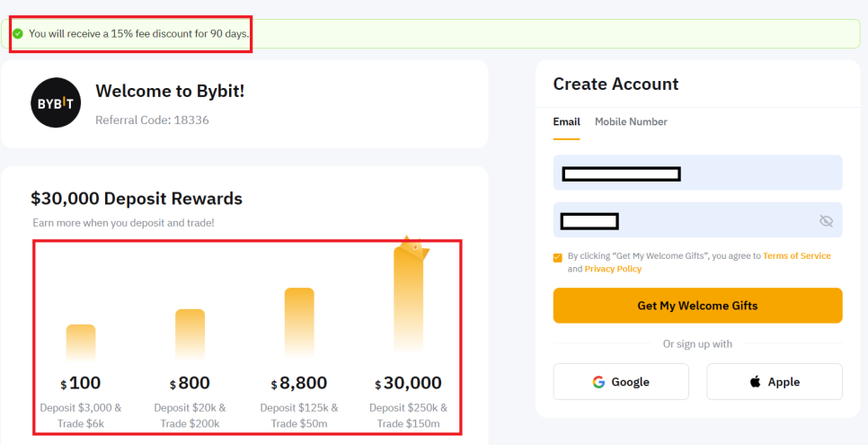Sign up with Apple button
Image resolution: width=868 pixels, height=445 pixels.
click(775, 382)
